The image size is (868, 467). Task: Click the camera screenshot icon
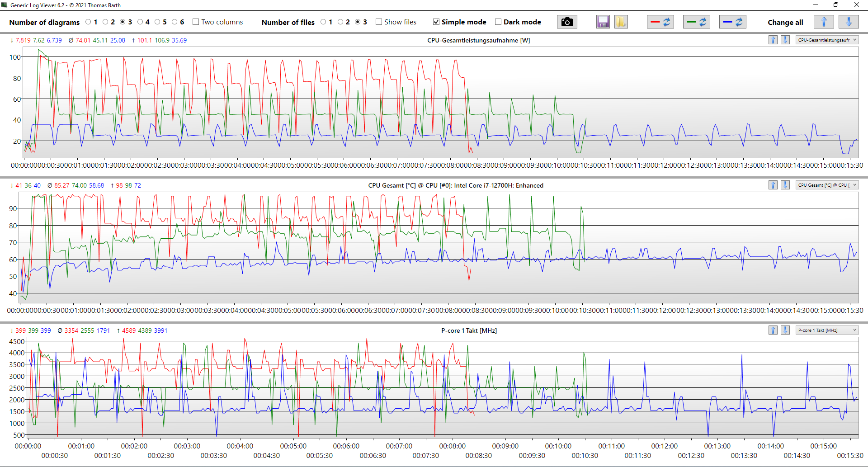(x=567, y=22)
